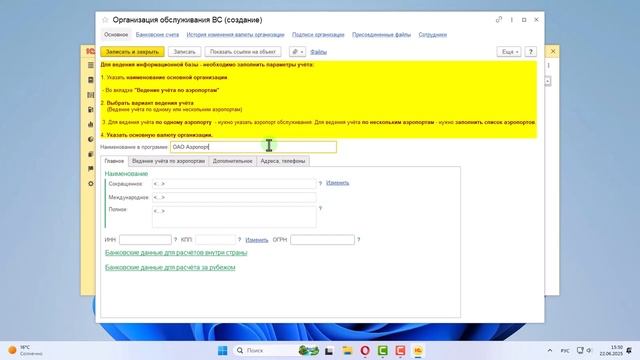
Task: Click the Записать и закрыть button
Action: [132, 52]
